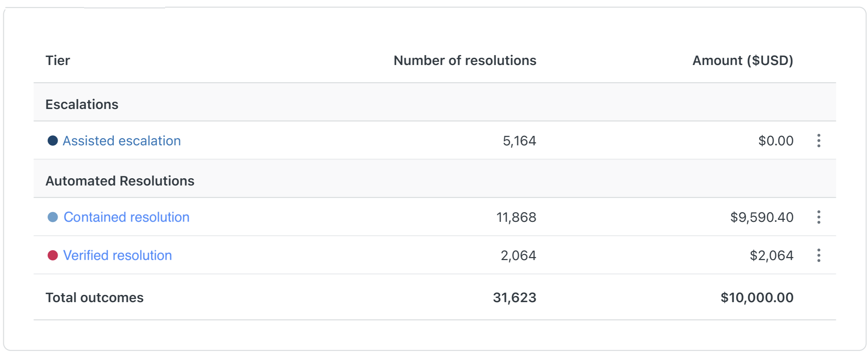The width and height of the screenshot is (868, 353).
Task: Click the Total outcomes row label
Action: pyautogui.click(x=94, y=298)
